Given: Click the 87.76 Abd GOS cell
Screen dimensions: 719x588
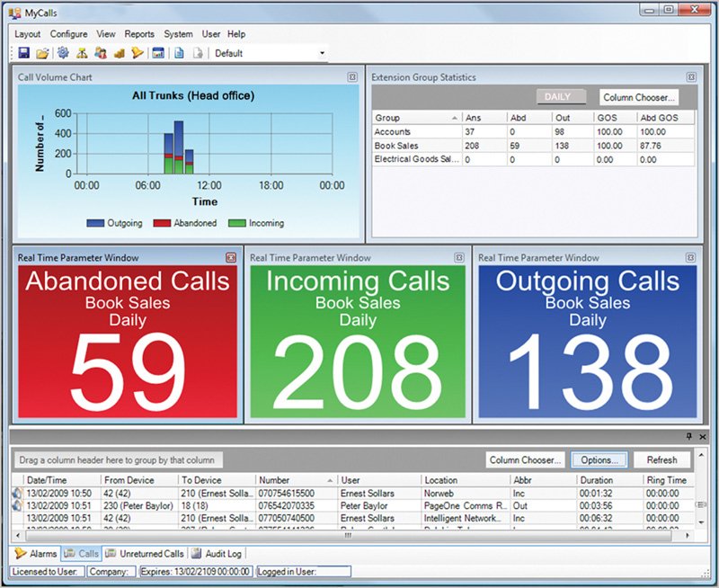Looking at the screenshot, I should click(665, 146).
